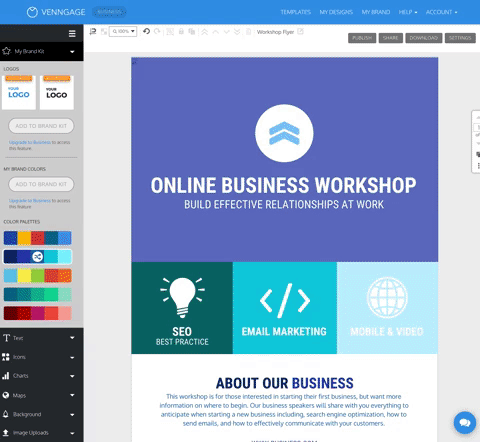Select the black YOUR LOGO thumbnail
This screenshot has height=442, width=480.
point(57,92)
